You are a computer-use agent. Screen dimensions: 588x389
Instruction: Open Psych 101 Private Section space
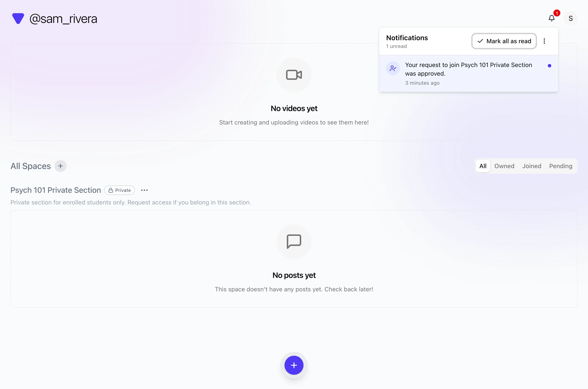coord(56,190)
